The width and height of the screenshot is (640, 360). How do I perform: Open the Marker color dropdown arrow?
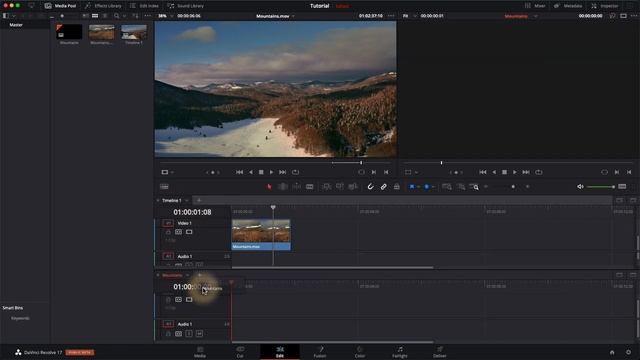pos(433,187)
